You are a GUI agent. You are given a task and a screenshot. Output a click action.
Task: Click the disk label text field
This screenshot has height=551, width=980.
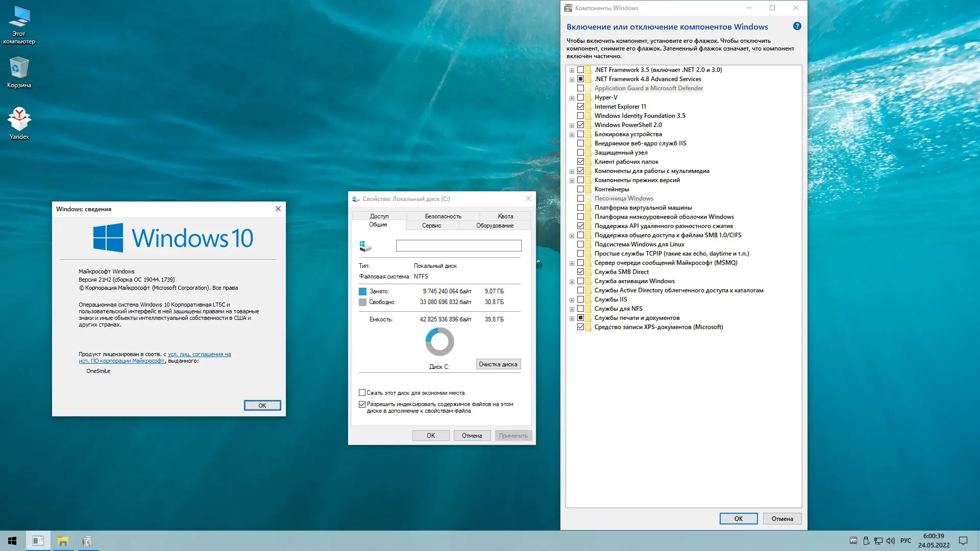458,246
